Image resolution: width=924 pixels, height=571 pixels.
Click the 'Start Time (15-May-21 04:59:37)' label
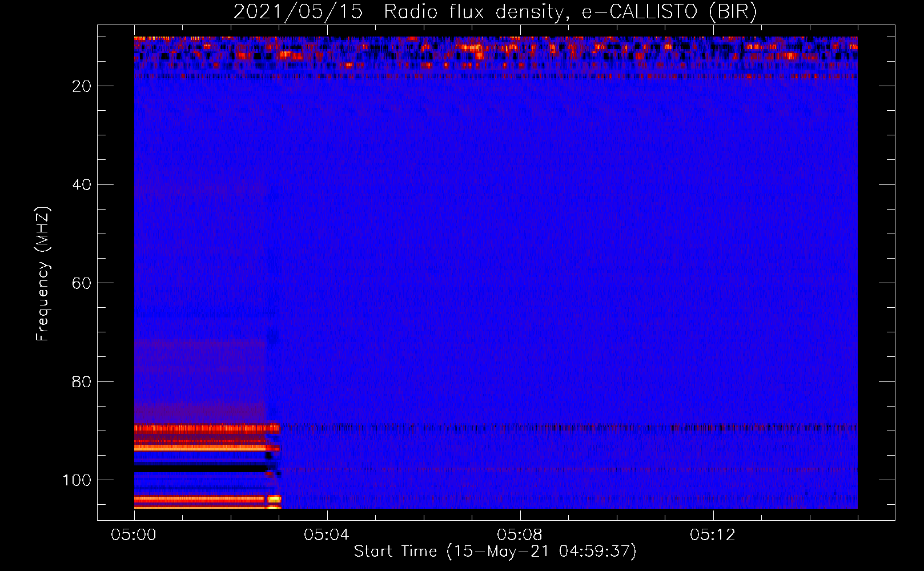[495, 552]
